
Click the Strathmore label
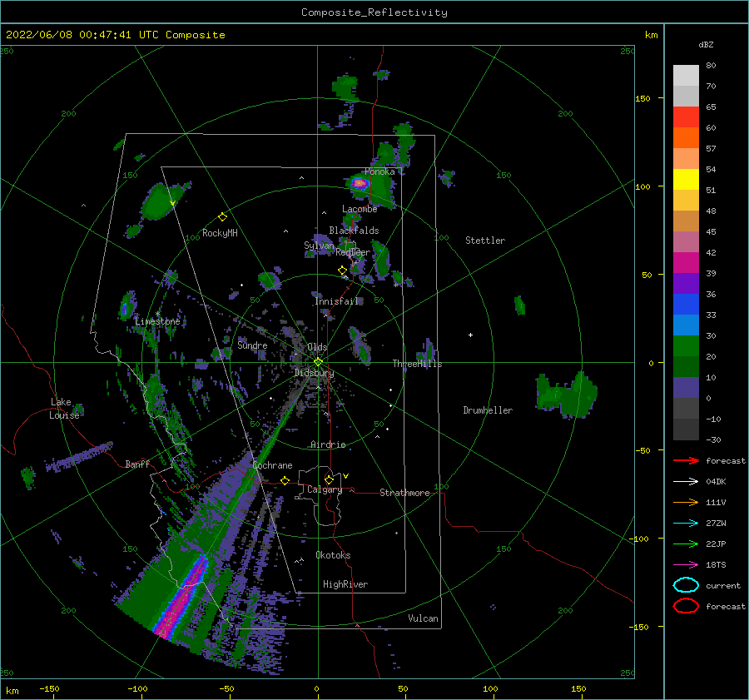(x=404, y=493)
